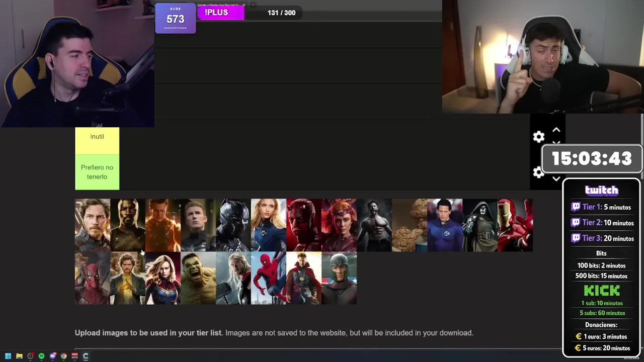Open Spotify from the taskbar
The height and width of the screenshot is (362, 644).
pyautogui.click(x=41, y=356)
